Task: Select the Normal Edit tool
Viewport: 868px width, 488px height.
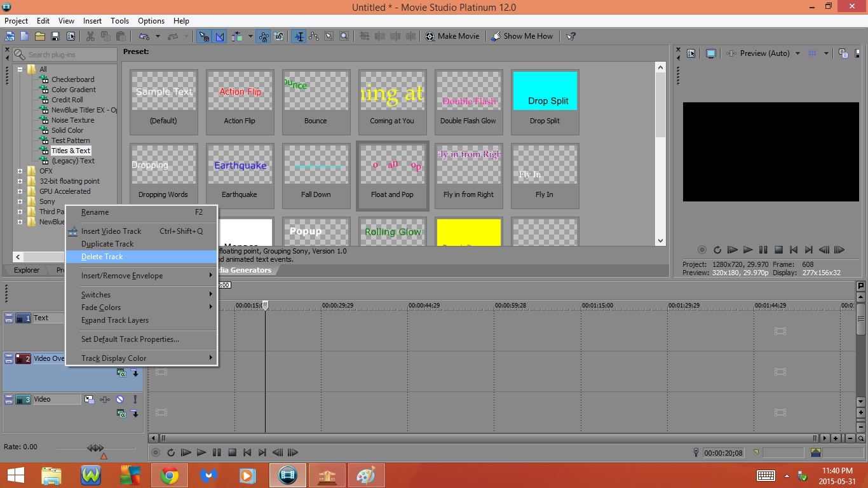Action: tap(299, 36)
